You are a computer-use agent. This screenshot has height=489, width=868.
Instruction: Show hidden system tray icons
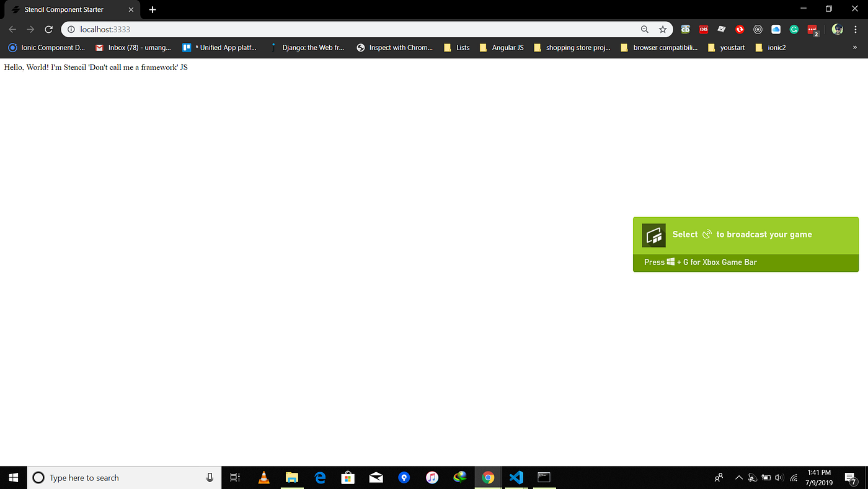[x=738, y=477]
